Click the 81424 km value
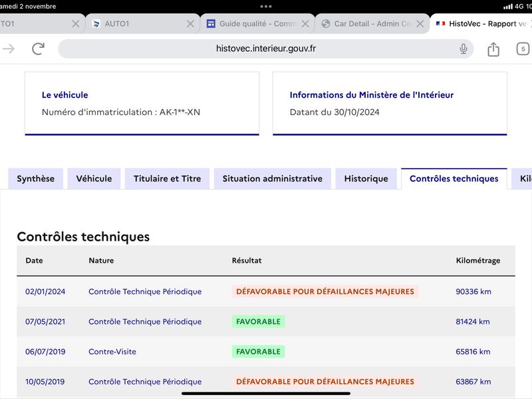 (473, 322)
